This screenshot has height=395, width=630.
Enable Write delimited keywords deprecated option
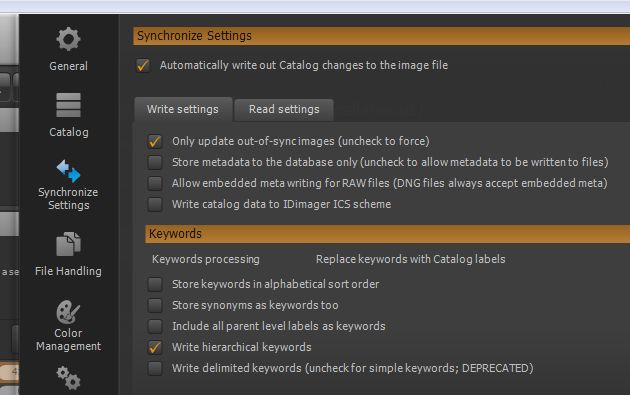click(x=155, y=368)
